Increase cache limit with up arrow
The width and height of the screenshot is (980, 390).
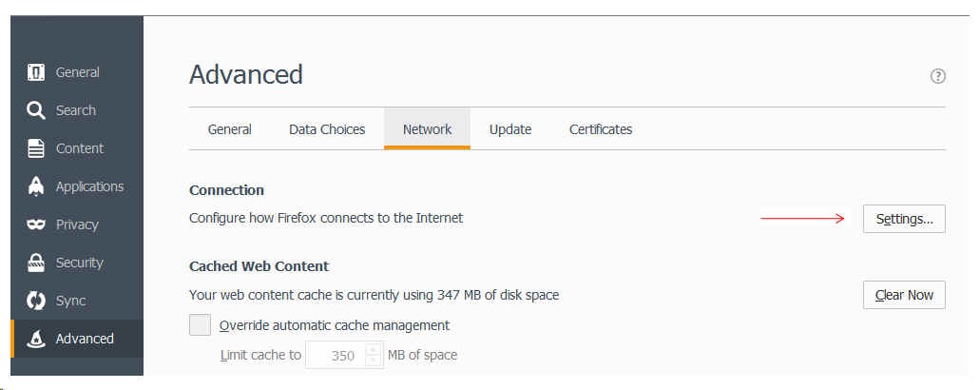[373, 349]
